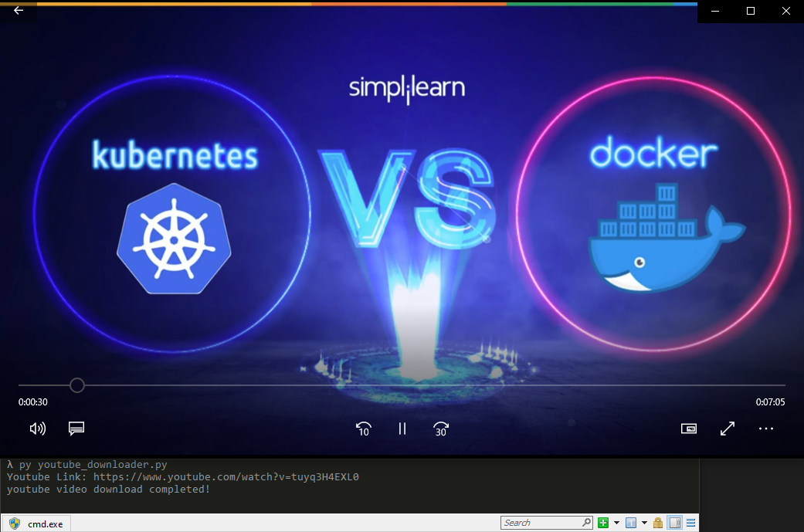
Task: Click the 'py youtube_downloader.py' command line
Action: [93, 464]
